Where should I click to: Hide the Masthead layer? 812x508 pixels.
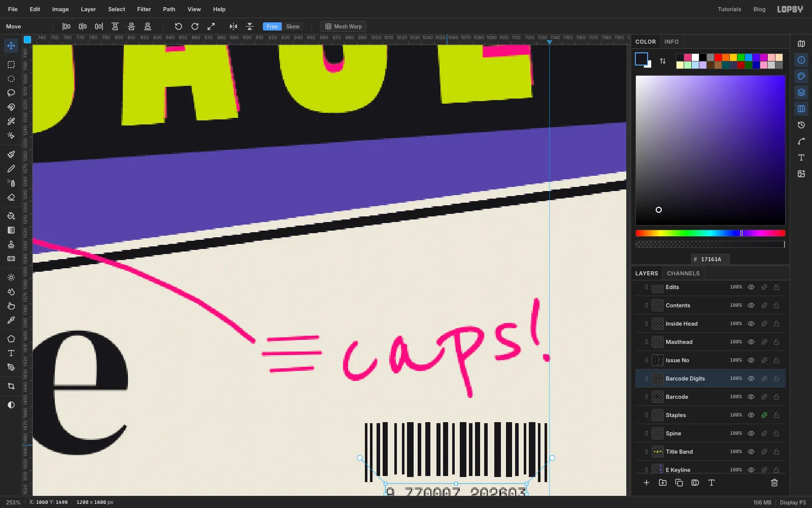point(751,342)
